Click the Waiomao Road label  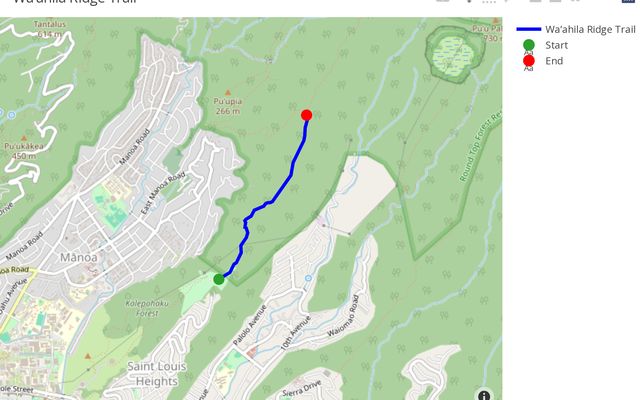[344, 316]
